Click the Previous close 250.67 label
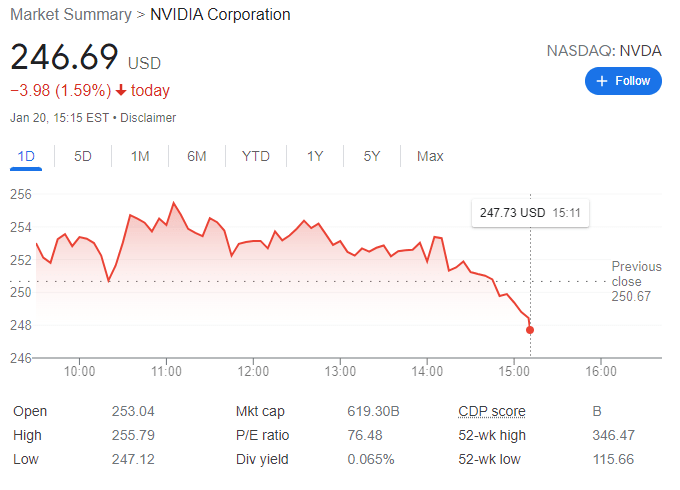 point(636,281)
